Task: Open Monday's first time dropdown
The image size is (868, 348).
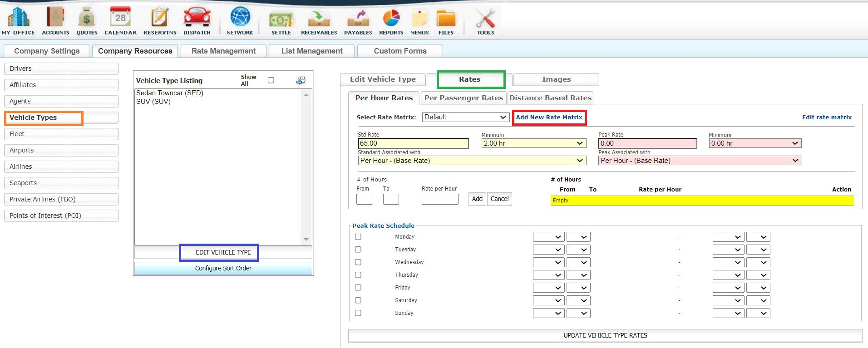Action: pyautogui.click(x=548, y=237)
